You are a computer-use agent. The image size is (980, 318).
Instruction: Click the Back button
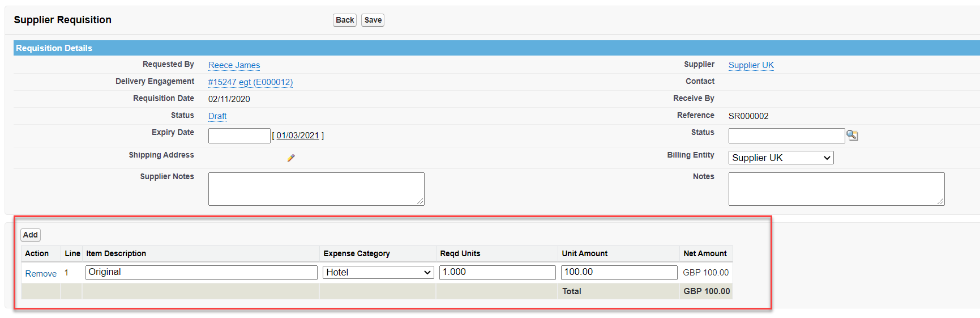point(345,20)
